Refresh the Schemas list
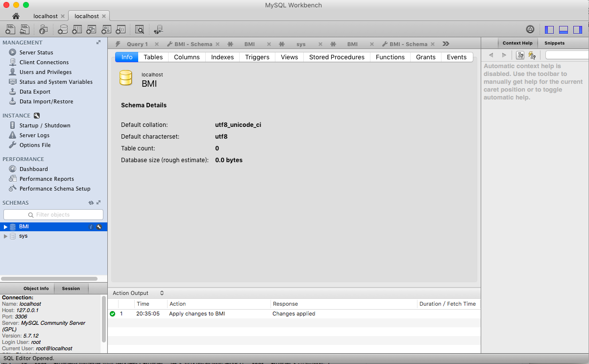Viewport: 589px width, 364px height. 91,203
